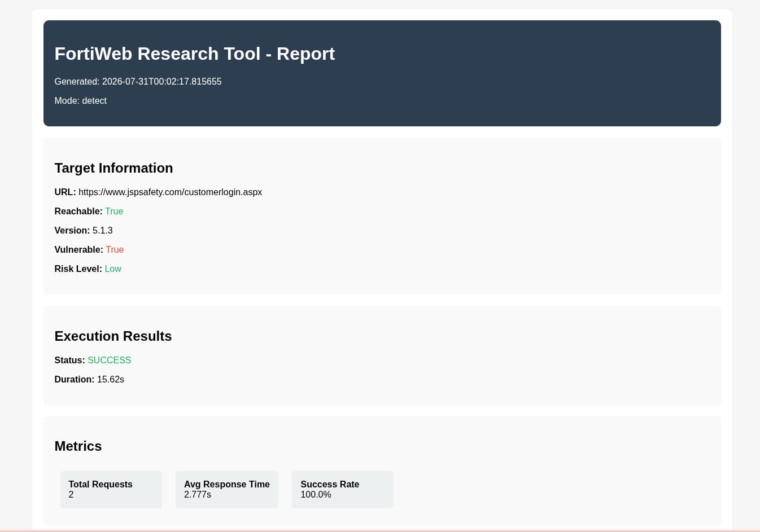Select the Success Rate metric card
This screenshot has height=532, width=760.
click(343, 490)
